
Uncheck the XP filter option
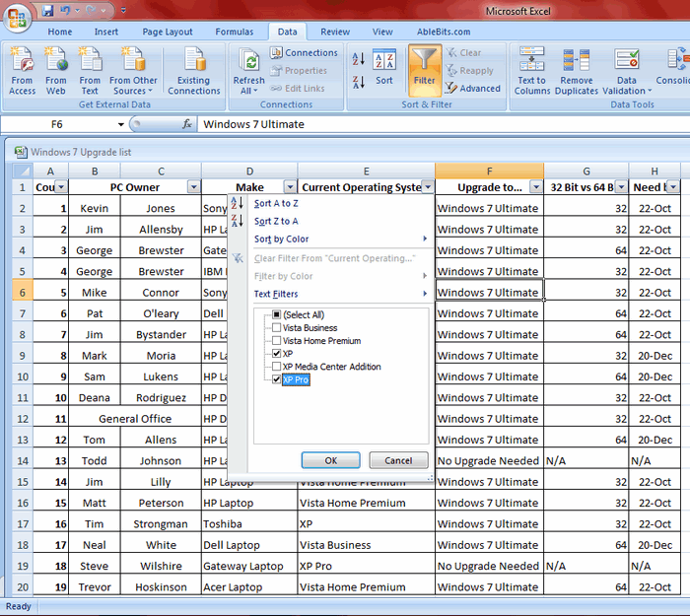click(x=276, y=353)
